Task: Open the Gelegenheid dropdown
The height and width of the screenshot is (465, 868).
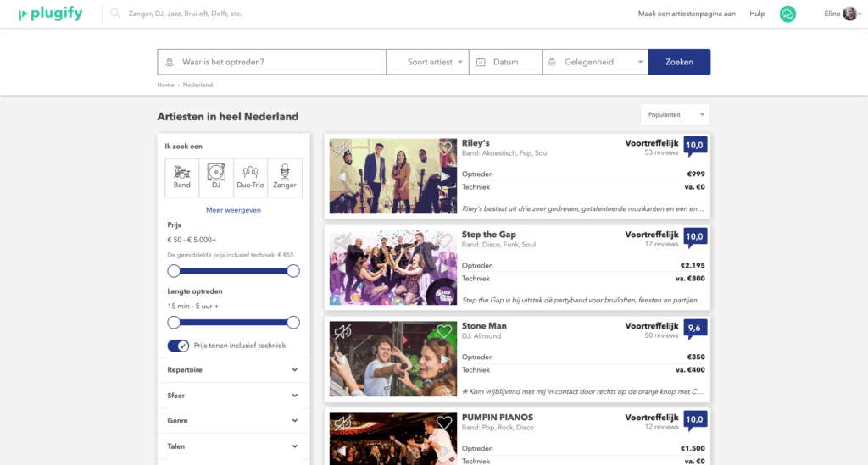Action: 595,62
